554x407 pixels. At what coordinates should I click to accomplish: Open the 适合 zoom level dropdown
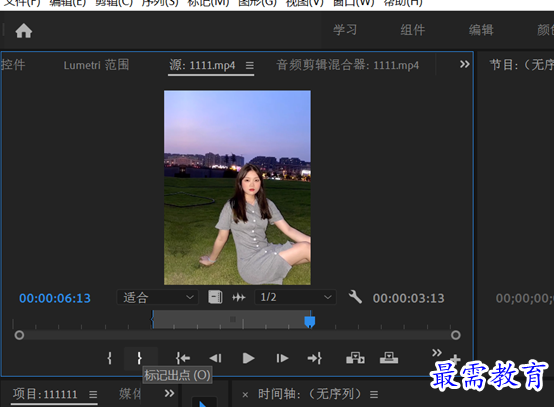point(158,297)
